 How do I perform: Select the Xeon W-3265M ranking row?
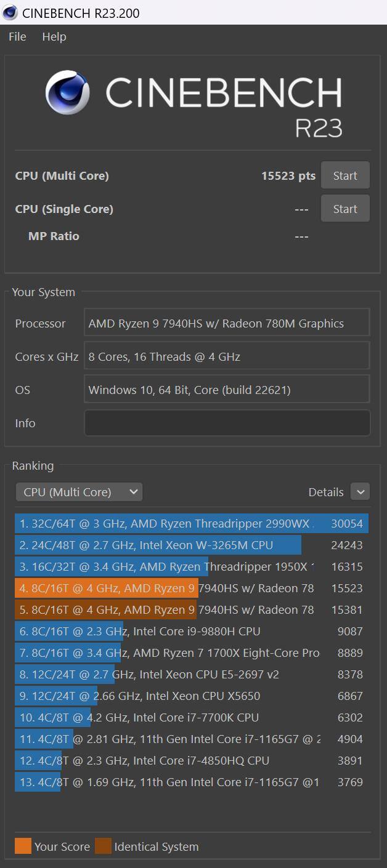tap(191, 545)
